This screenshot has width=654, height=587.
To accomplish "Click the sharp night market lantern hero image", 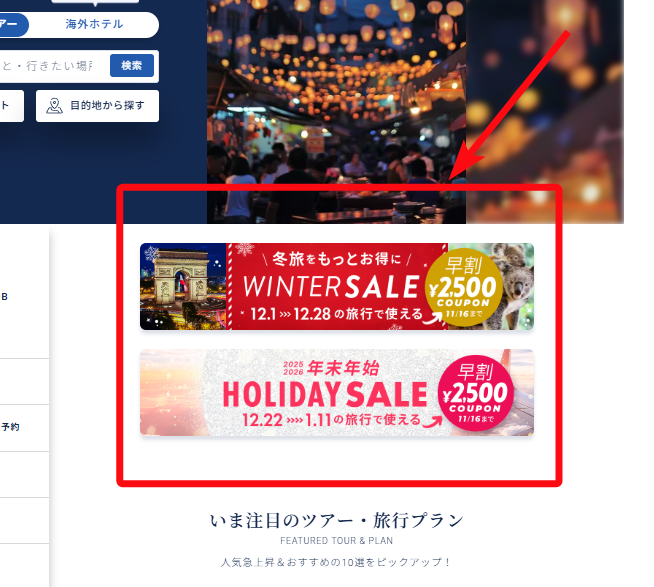I will coord(336,111).
